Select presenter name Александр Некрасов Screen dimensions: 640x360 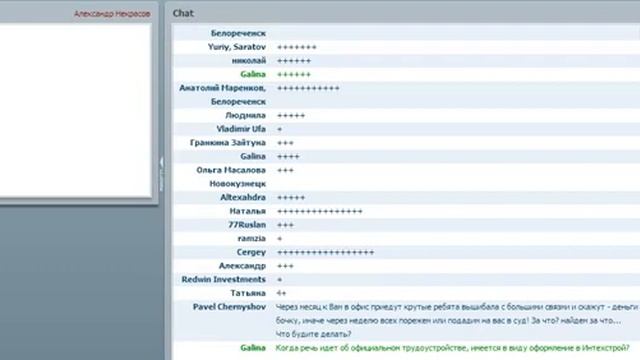click(112, 14)
